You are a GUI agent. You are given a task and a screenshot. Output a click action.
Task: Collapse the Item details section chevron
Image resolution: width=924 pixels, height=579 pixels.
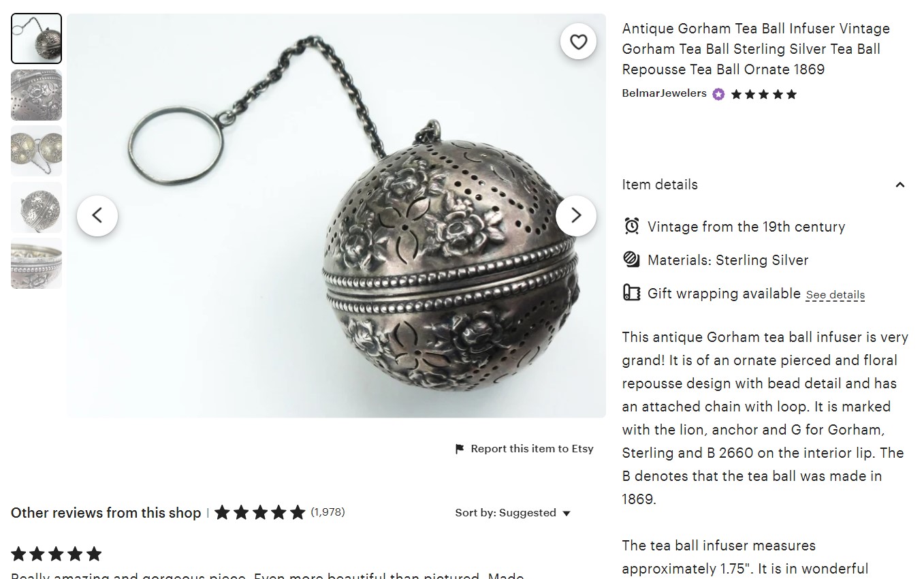click(x=899, y=185)
